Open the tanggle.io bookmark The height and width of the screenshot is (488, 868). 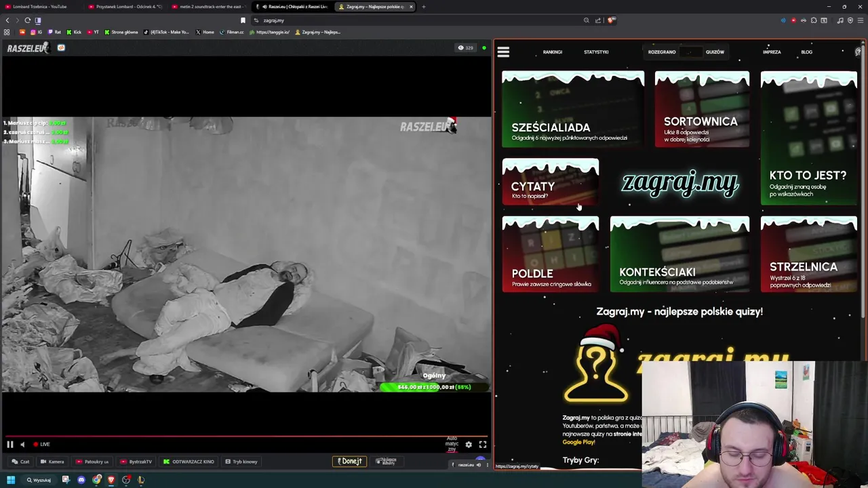pyautogui.click(x=270, y=32)
